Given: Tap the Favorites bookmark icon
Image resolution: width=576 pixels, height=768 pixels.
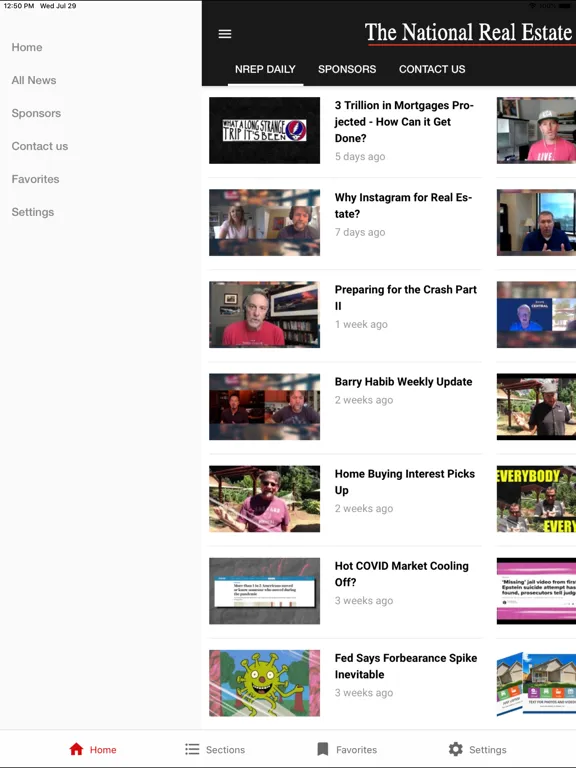Looking at the screenshot, I should pos(323,749).
